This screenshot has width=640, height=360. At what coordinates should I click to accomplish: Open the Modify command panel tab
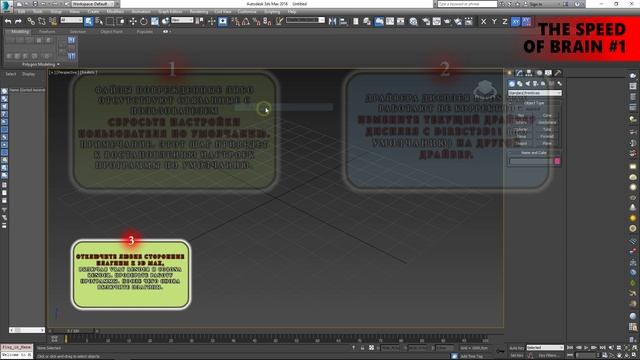[x=519, y=73]
